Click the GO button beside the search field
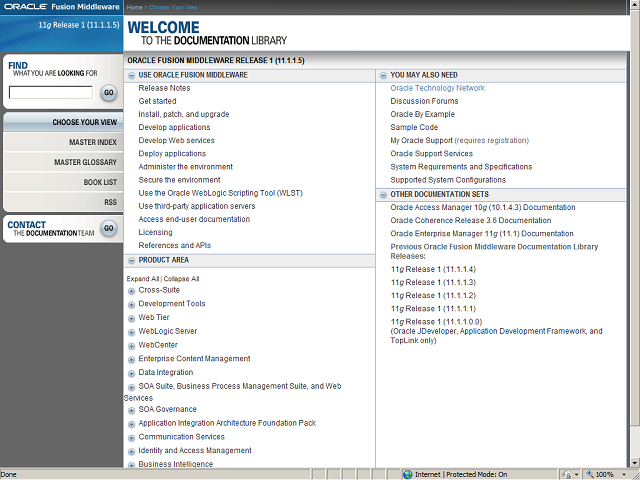Image resolution: width=640 pixels, height=480 pixels. pos(108,93)
